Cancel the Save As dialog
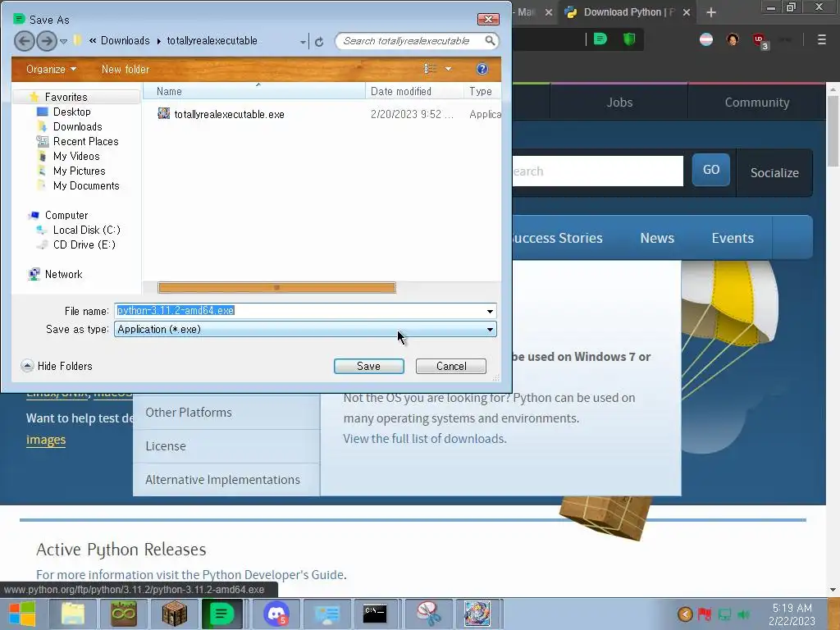This screenshot has height=630, width=840. coord(451,366)
